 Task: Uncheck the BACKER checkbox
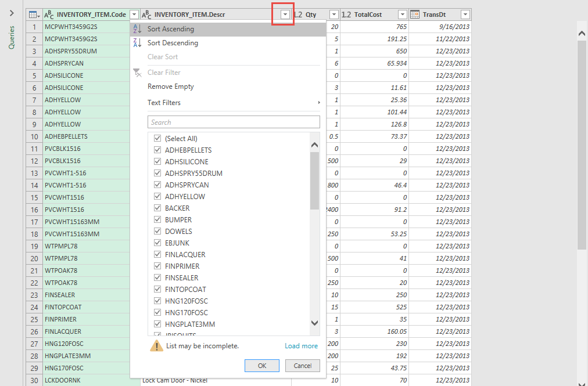click(157, 208)
